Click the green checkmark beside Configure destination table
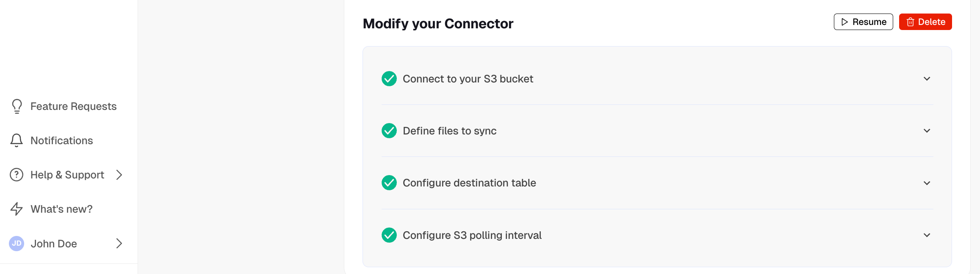980x274 pixels. pyautogui.click(x=388, y=183)
